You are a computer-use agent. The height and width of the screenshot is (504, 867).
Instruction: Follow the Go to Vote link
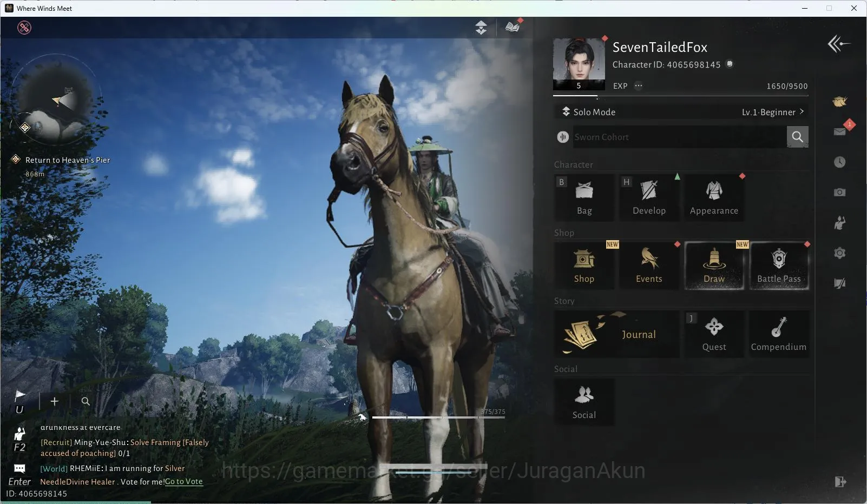183,481
